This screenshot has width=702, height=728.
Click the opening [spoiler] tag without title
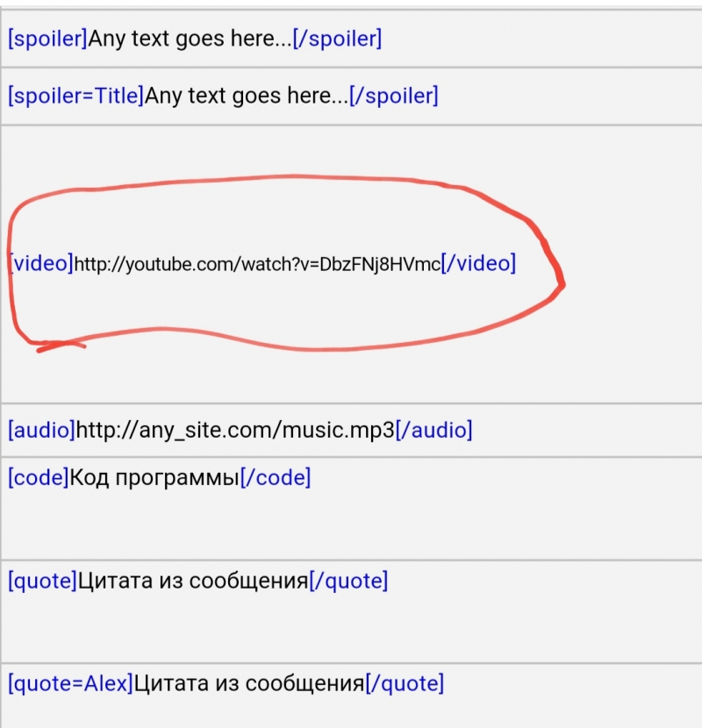pos(48,39)
